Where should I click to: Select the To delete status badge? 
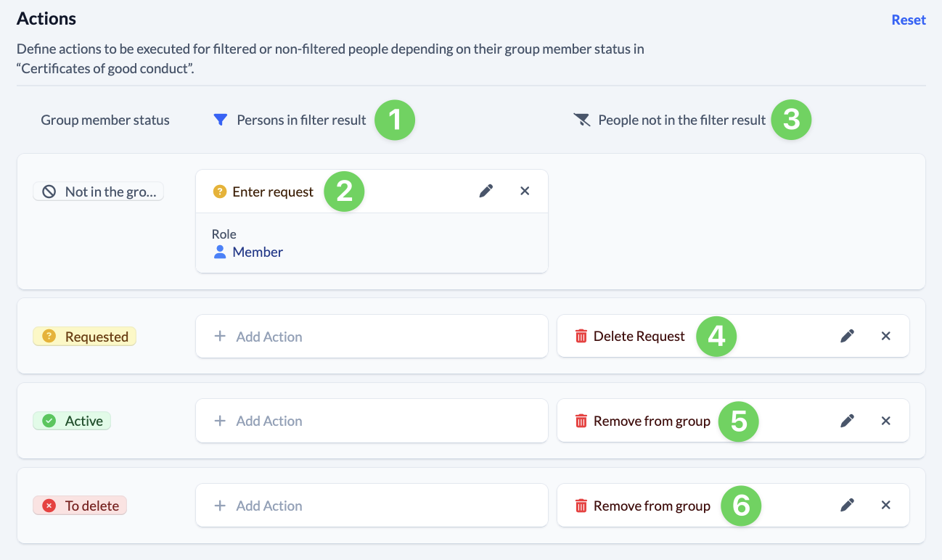pos(80,506)
